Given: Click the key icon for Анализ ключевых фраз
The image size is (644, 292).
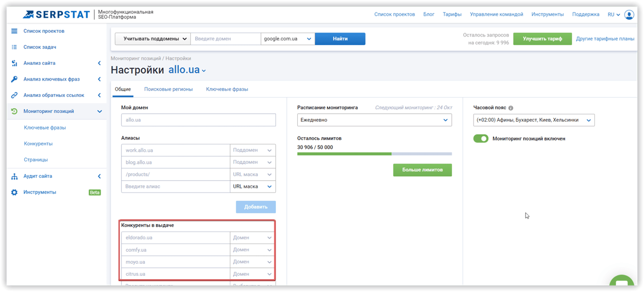Looking at the screenshot, I should point(14,79).
